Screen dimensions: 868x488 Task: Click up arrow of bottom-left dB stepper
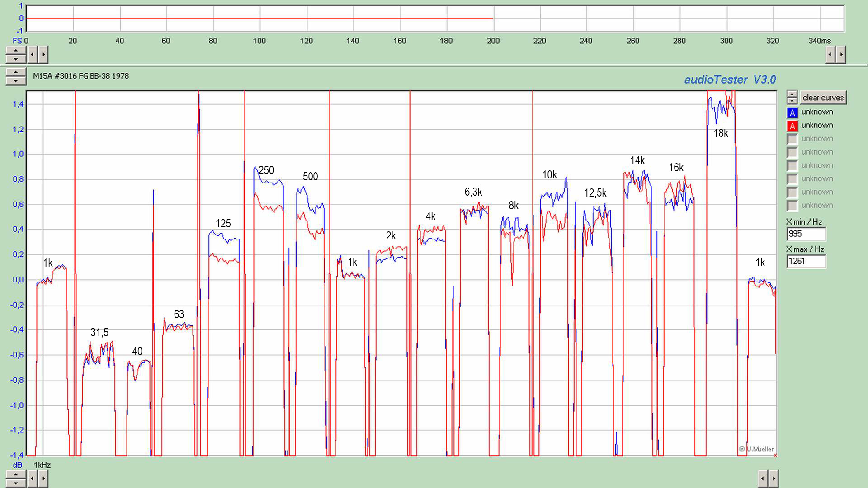click(x=16, y=474)
